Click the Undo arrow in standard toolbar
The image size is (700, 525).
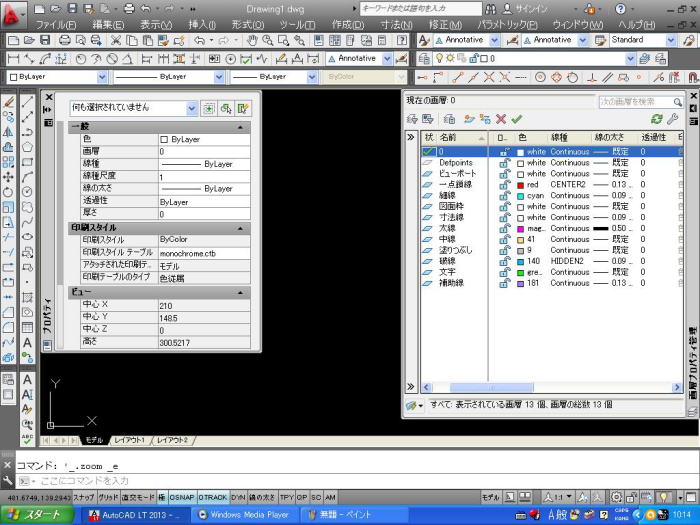click(200, 41)
